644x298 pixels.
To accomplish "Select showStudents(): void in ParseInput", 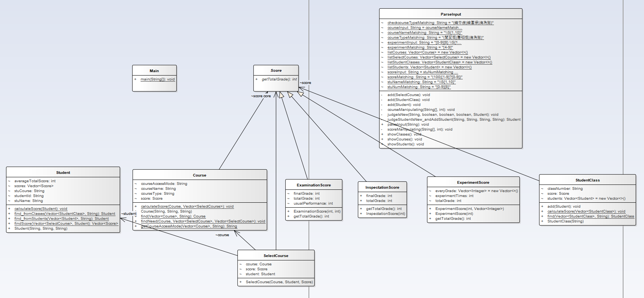I will (405, 144).
